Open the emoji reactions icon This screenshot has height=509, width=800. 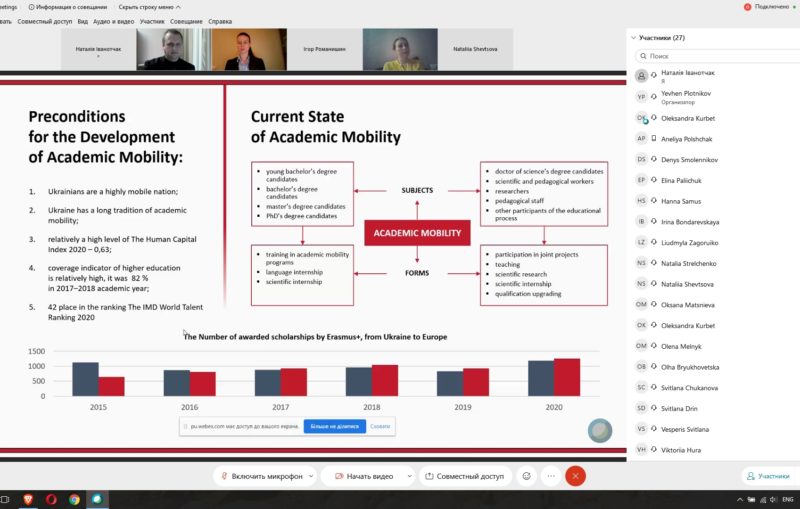click(525, 477)
